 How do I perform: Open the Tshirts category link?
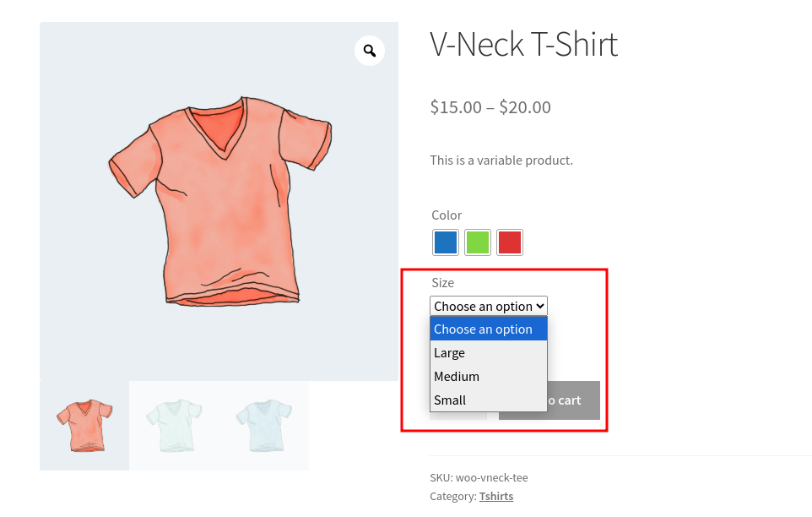496,496
